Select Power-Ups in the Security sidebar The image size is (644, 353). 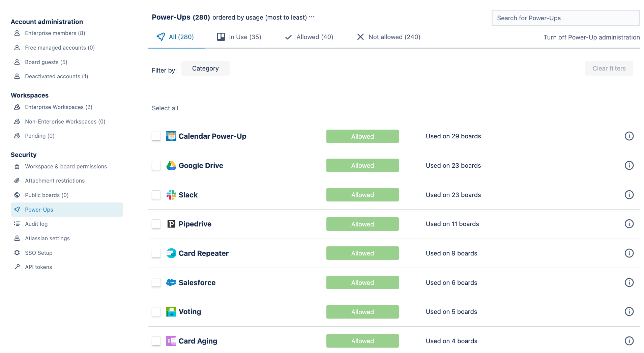67,210
